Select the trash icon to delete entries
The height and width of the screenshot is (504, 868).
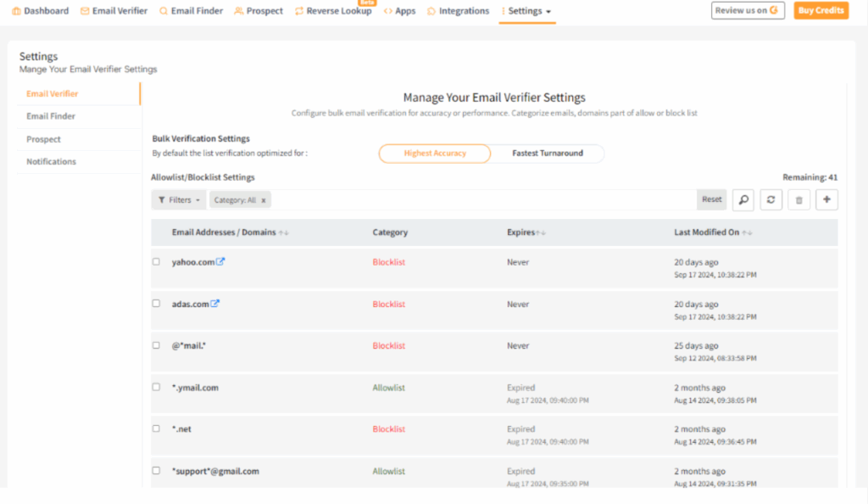798,199
